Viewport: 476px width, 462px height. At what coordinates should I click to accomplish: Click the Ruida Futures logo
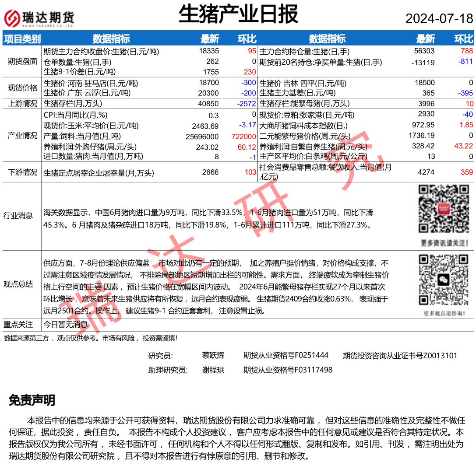pos(39,18)
